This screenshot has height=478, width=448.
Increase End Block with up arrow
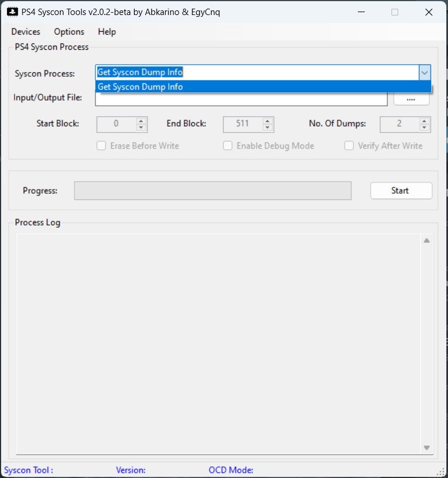pos(268,121)
